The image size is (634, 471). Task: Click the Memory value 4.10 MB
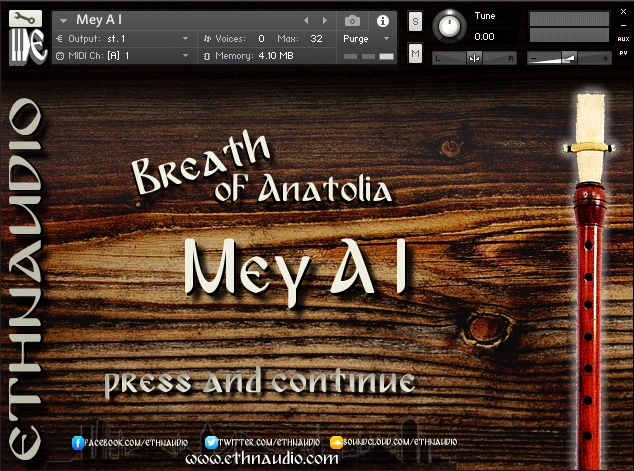click(276, 55)
